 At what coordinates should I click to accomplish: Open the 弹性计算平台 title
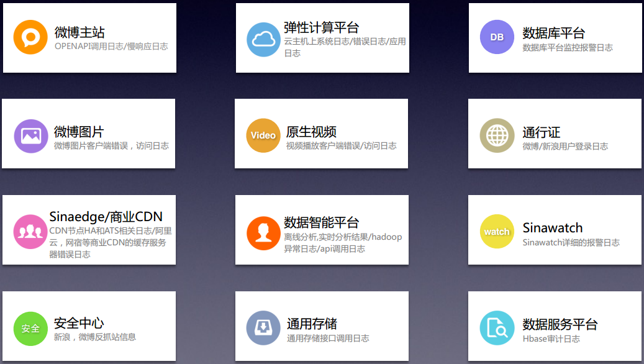coord(322,27)
